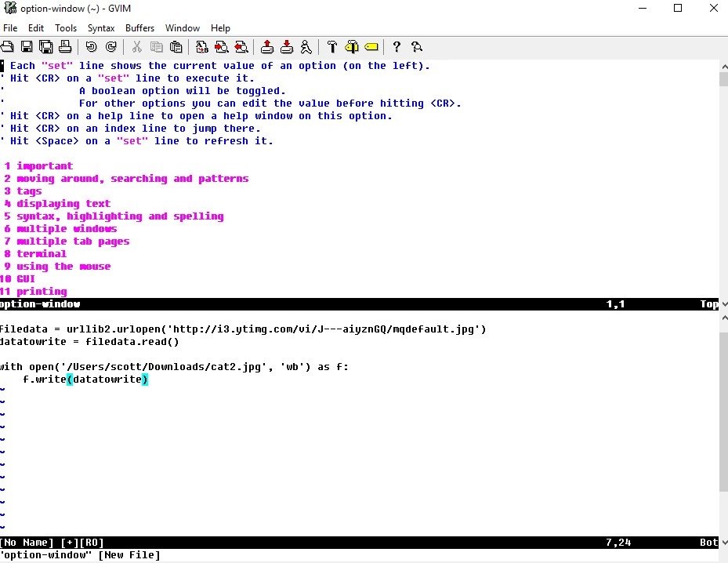
Task: Click the Find Next toolbar icon
Action: 221,46
